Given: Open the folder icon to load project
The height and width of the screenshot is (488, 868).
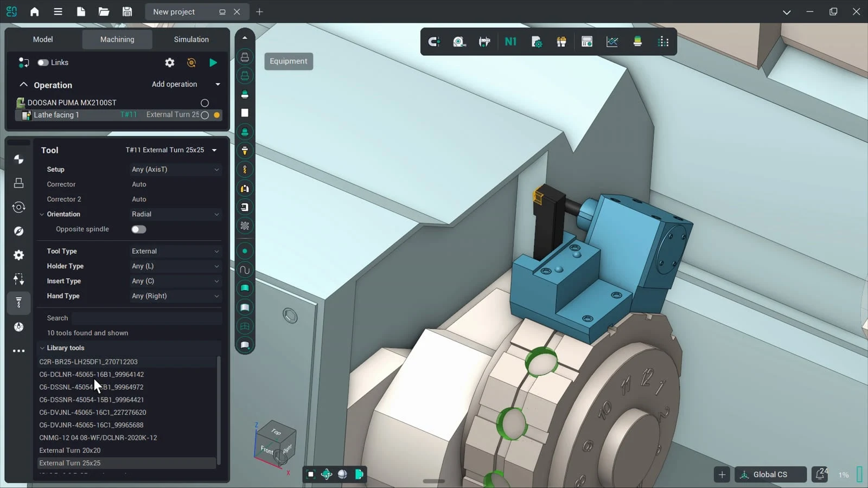Looking at the screenshot, I should (104, 11).
